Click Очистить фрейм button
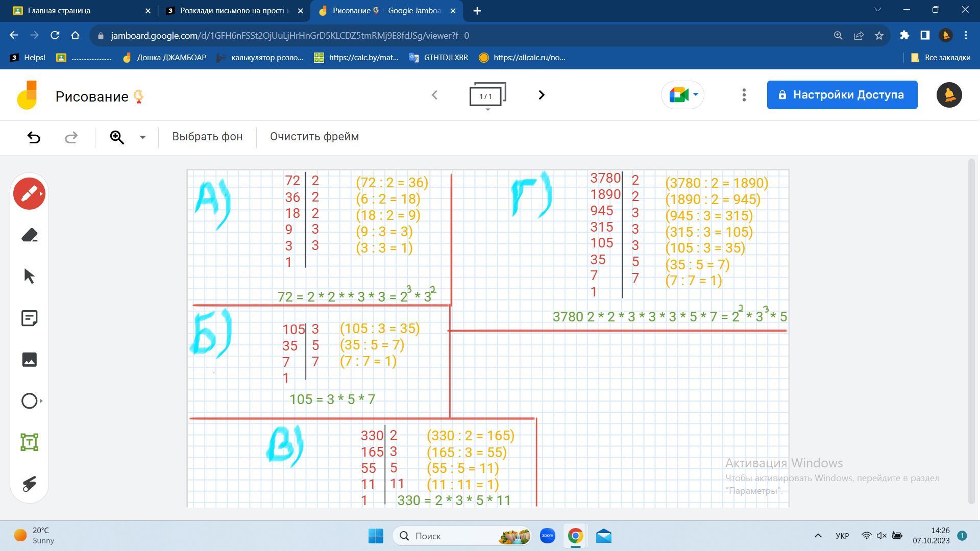The image size is (980, 551). click(x=314, y=137)
